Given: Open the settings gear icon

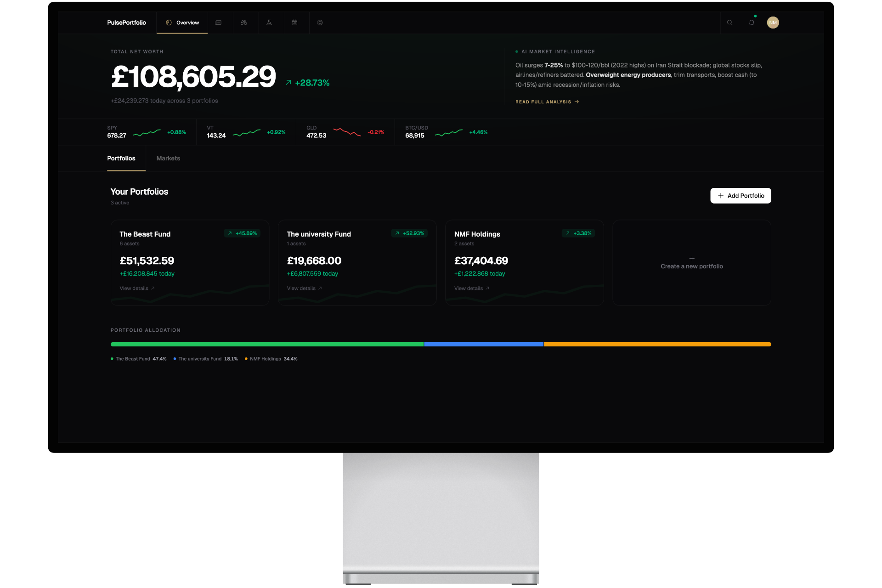Looking at the screenshot, I should (320, 23).
